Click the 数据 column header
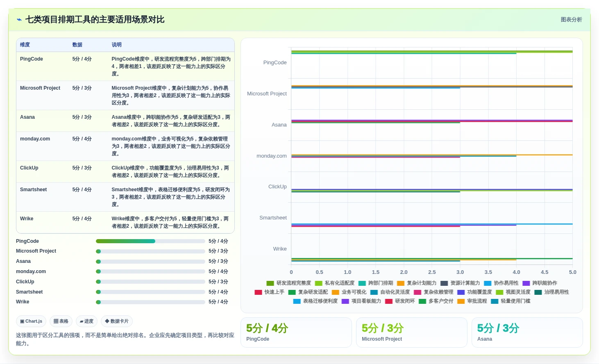 coord(77,45)
